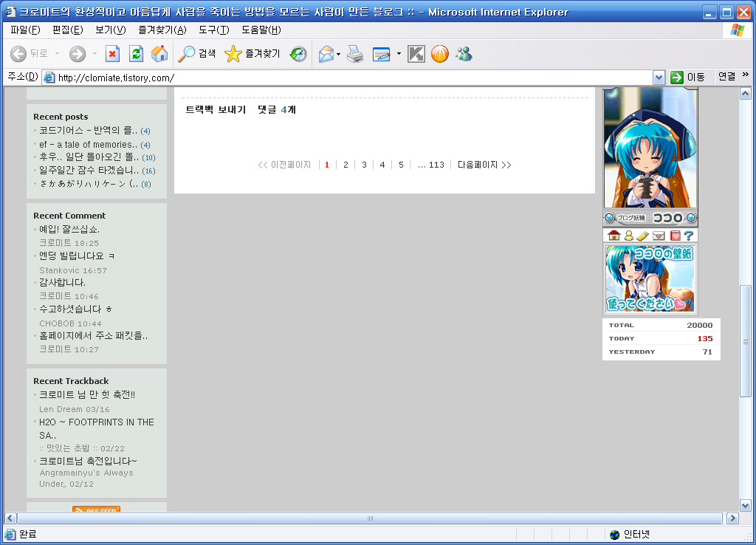
Task: Click 다음페이지 >> next page link
Action: coord(484,165)
